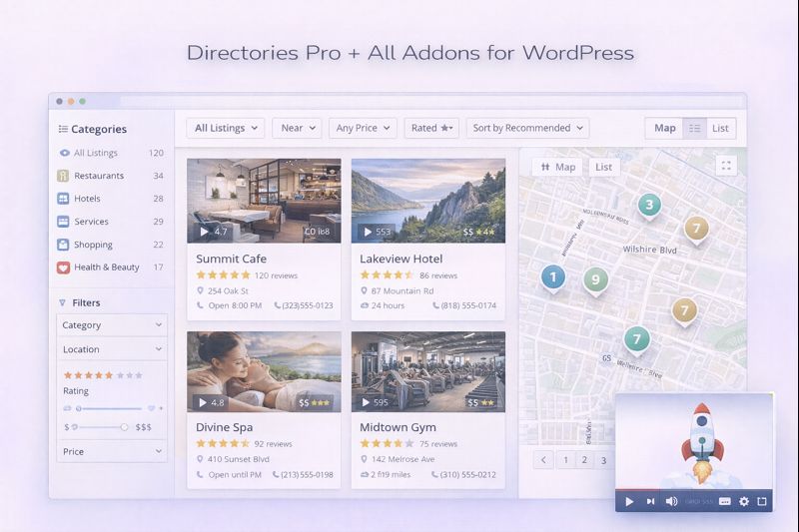The image size is (799, 532).
Task: Select the List tab above the map
Action: coord(604,167)
